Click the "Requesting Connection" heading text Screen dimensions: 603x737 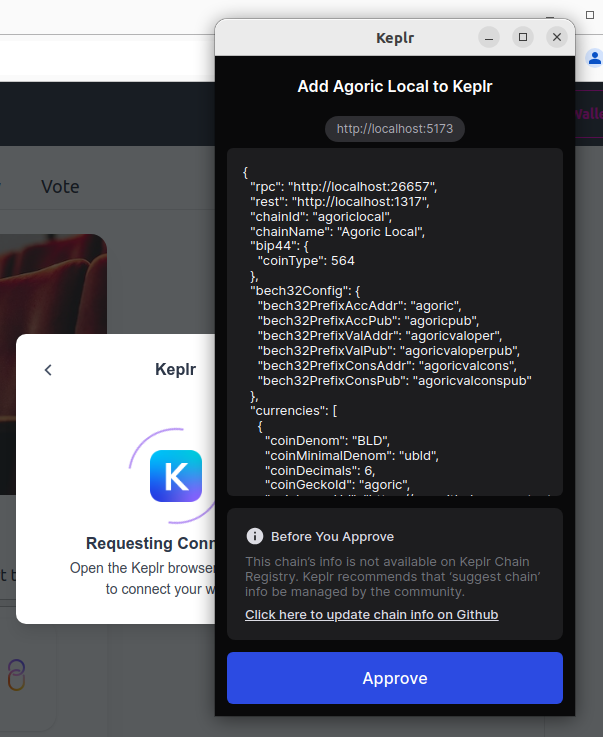(150, 544)
